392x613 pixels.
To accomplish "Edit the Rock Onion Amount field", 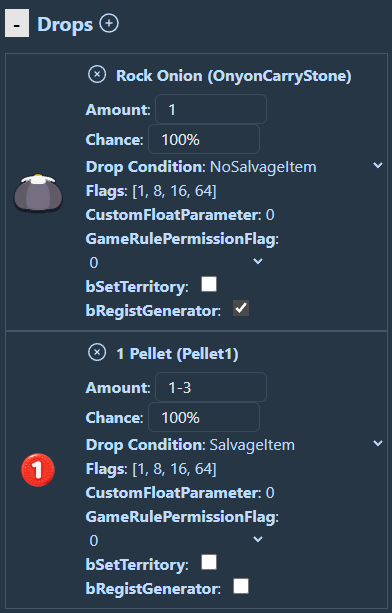I will pyautogui.click(x=211, y=109).
